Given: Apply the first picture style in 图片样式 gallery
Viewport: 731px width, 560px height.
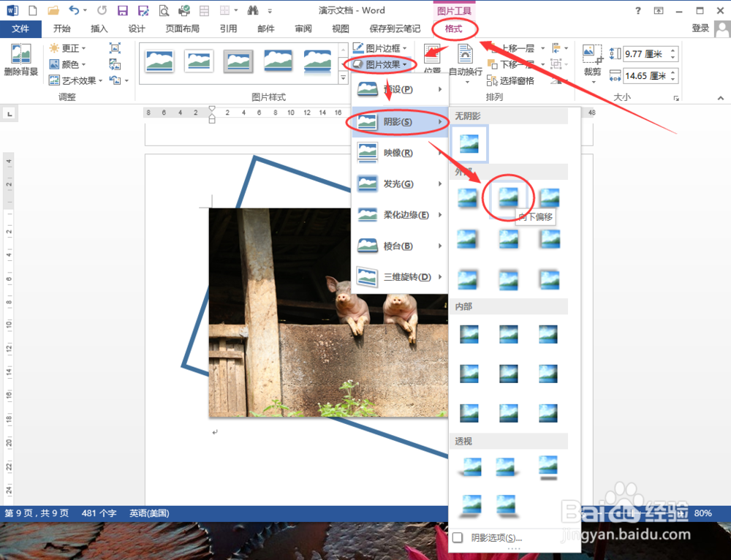Looking at the screenshot, I should tap(159, 61).
